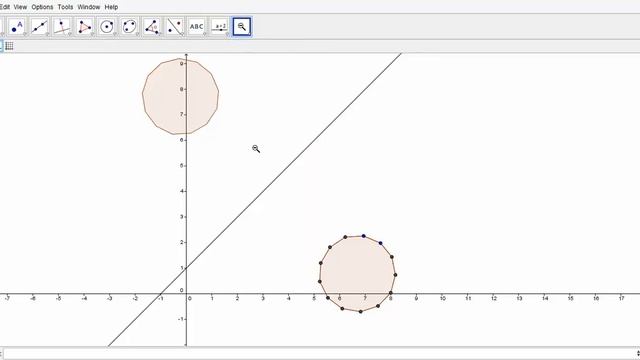Open the Window menu
Image resolution: width=640 pixels, height=360 pixels.
(x=89, y=7)
